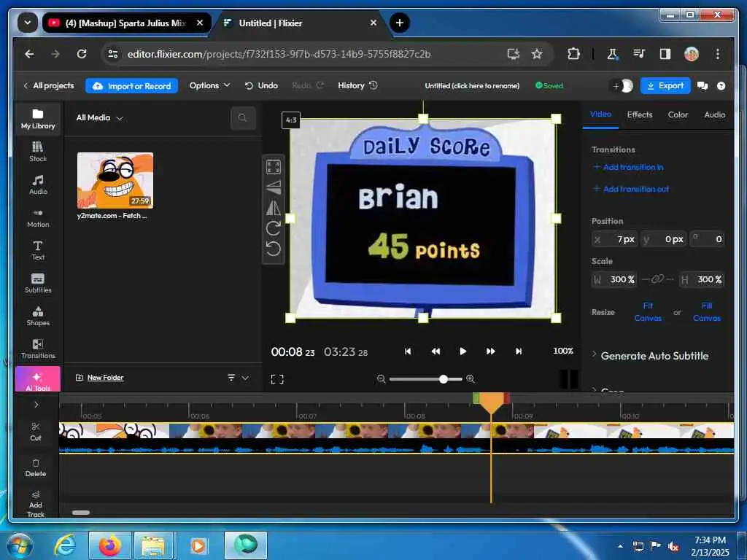Viewport: 747px width, 560px height.
Task: Zoom out the timeline
Action: click(381, 379)
